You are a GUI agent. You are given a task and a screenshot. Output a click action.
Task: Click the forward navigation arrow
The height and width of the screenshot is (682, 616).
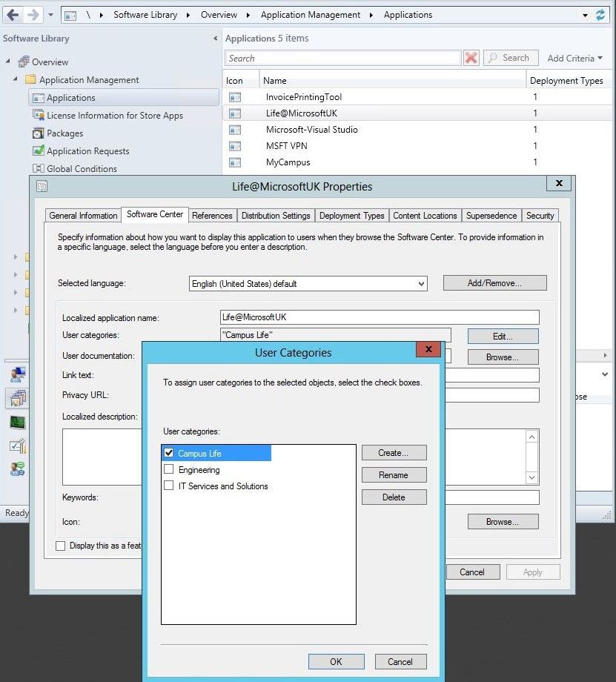point(33,16)
